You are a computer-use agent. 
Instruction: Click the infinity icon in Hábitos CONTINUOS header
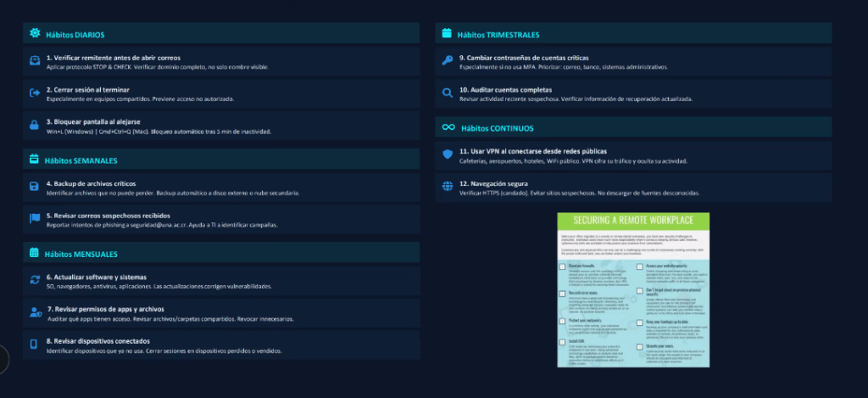coord(448,128)
